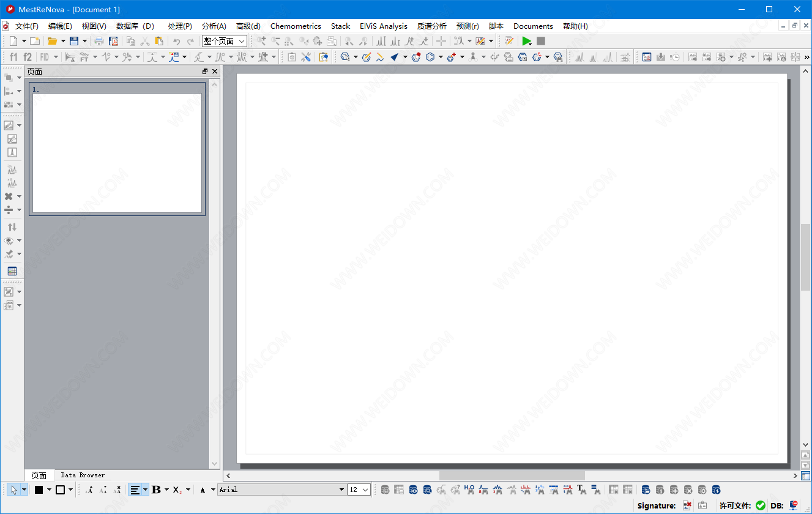Close the 页面 panel with X button
812x514 pixels.
pyautogui.click(x=215, y=72)
